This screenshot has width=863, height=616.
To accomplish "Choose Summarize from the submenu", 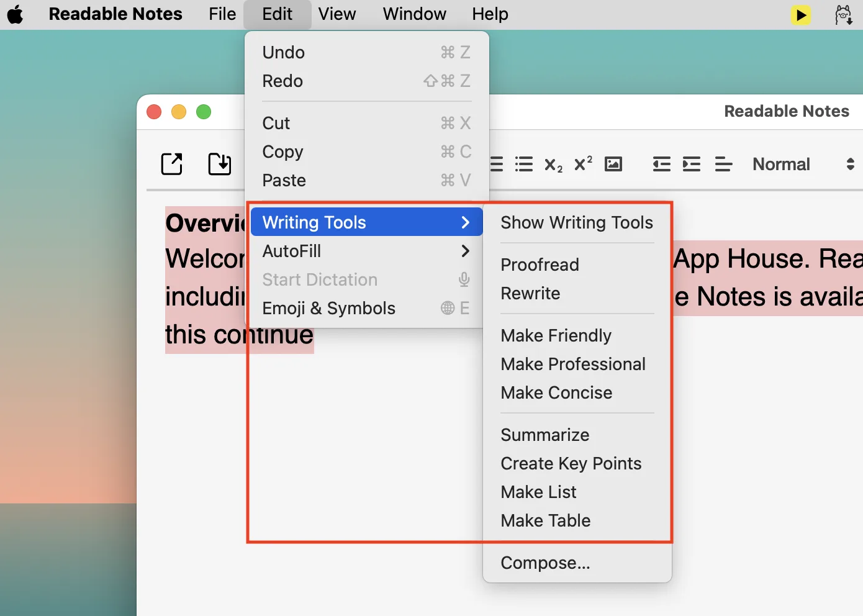I will point(544,435).
